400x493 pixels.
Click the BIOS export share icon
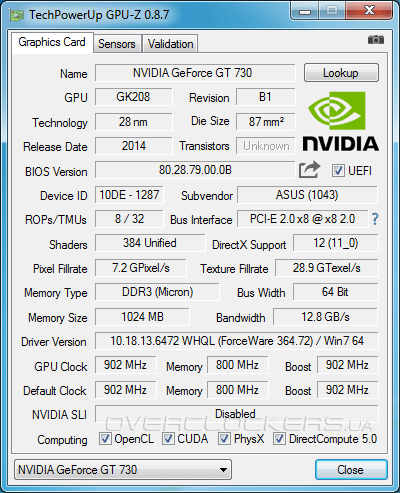[x=309, y=169]
